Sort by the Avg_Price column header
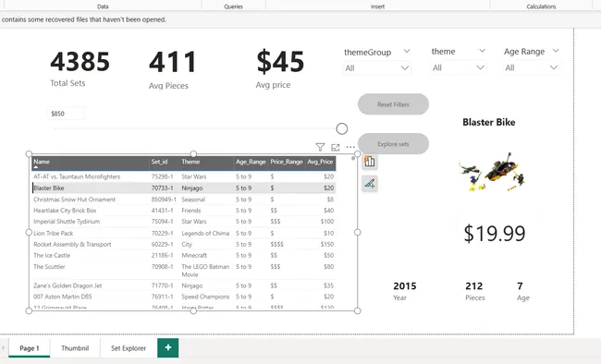The image size is (601, 364). tap(320, 162)
